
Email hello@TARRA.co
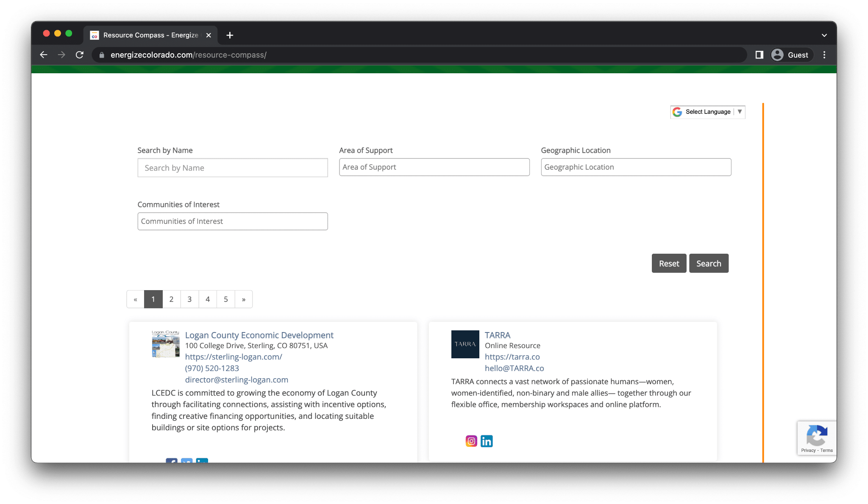click(x=515, y=368)
